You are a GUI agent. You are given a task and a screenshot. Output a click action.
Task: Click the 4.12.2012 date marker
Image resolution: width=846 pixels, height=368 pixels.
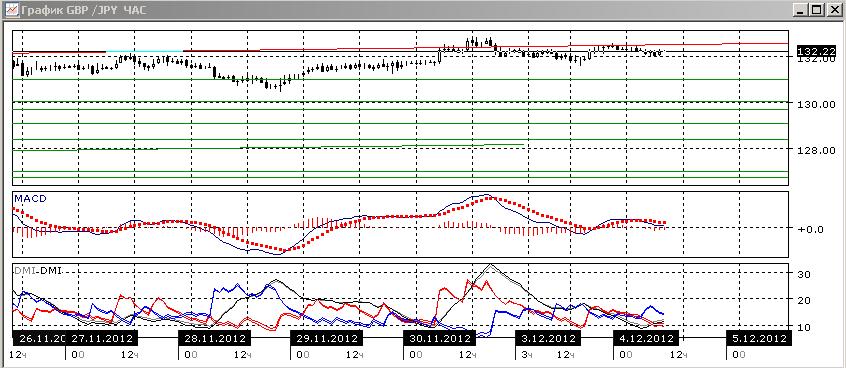point(645,339)
